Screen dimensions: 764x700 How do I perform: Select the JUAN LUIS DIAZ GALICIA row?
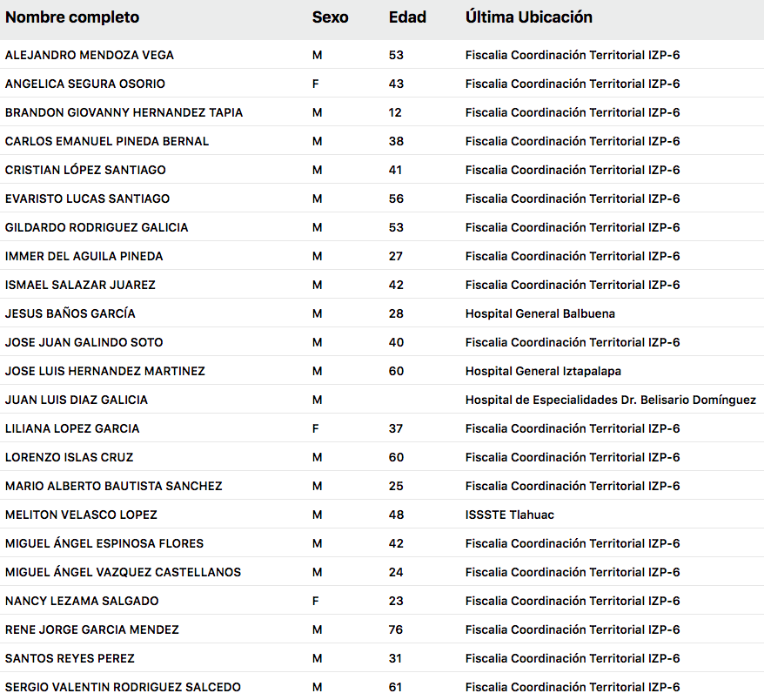(x=77, y=400)
